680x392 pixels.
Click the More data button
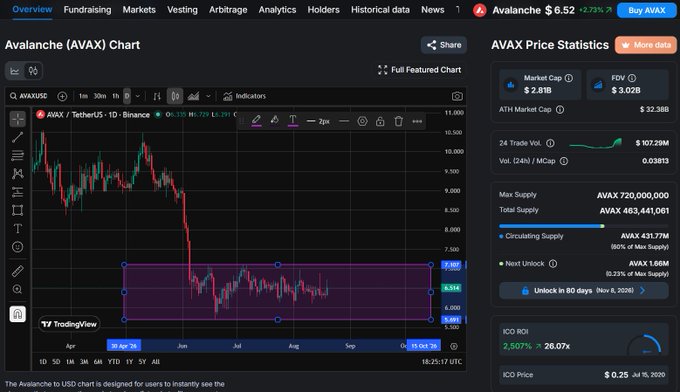point(646,45)
